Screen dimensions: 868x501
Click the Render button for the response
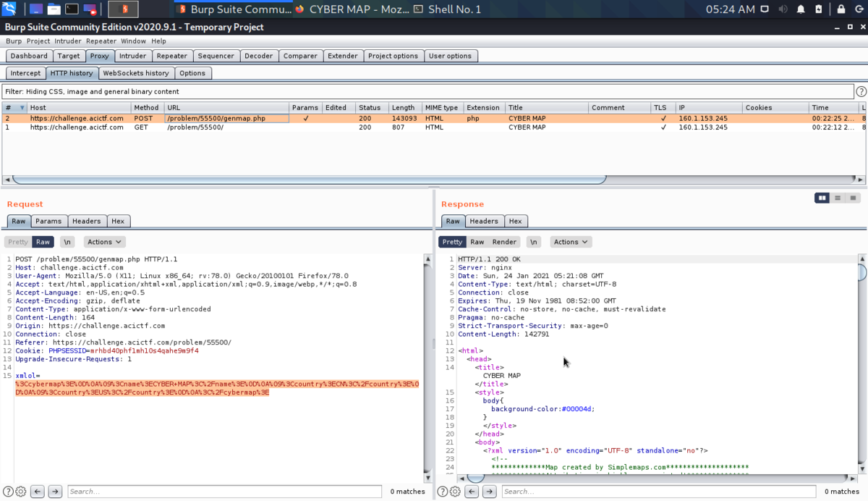click(504, 241)
